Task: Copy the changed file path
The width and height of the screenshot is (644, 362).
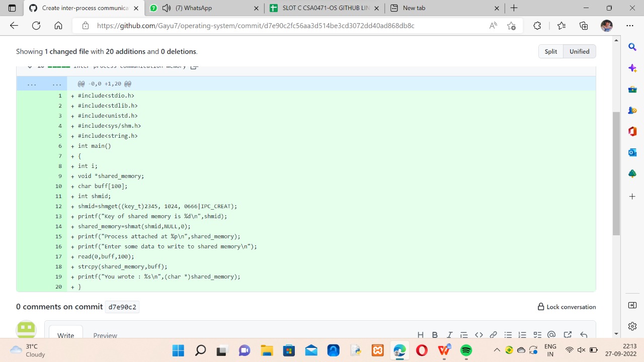Action: point(195,66)
